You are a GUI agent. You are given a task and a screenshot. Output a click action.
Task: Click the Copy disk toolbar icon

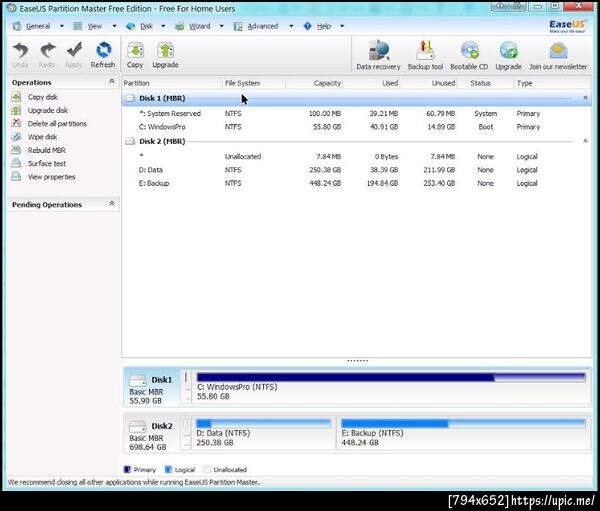coord(135,51)
